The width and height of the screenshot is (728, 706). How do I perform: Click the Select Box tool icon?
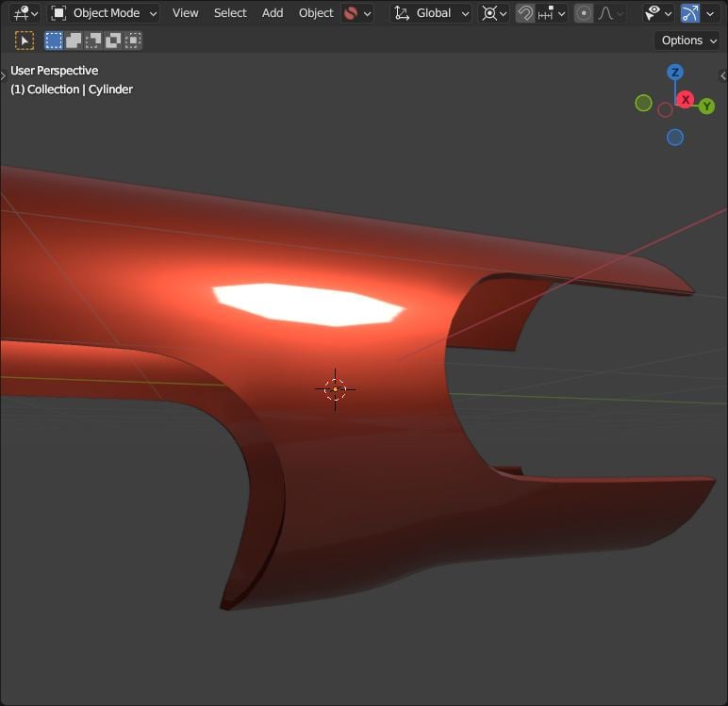25,41
